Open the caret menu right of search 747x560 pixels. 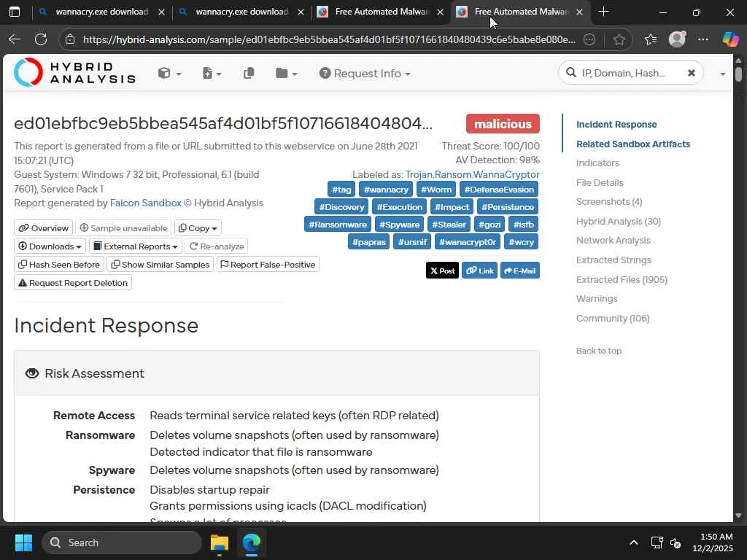(723, 74)
